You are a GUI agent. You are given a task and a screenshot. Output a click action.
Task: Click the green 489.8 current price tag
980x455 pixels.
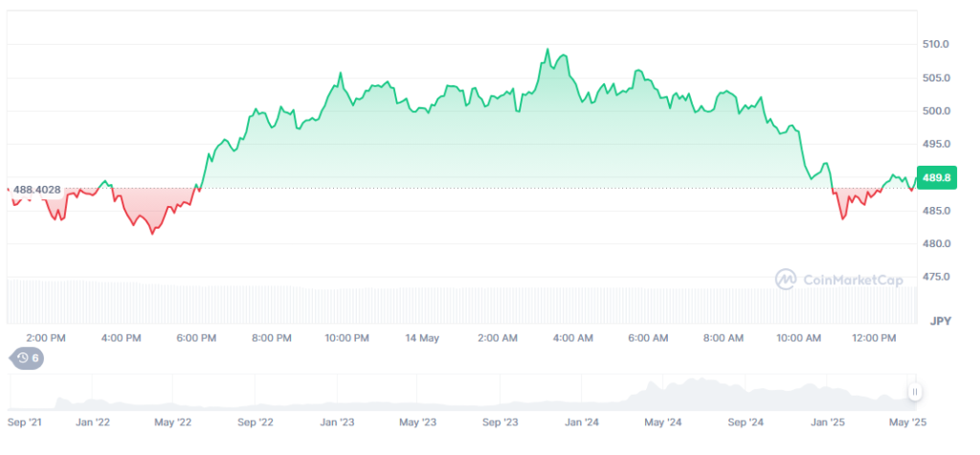[935, 177]
